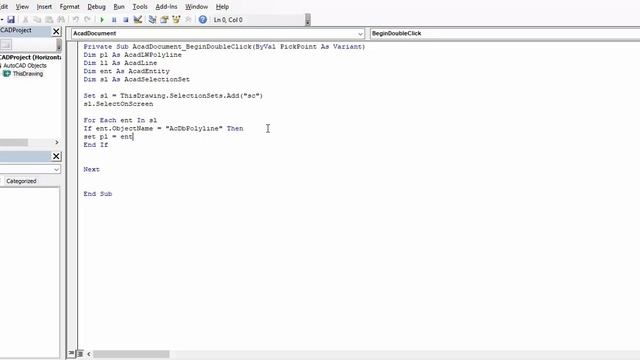Click 'Dim sl As AcadSelectionSet' line
This screenshot has width=640, height=360.
136,79
